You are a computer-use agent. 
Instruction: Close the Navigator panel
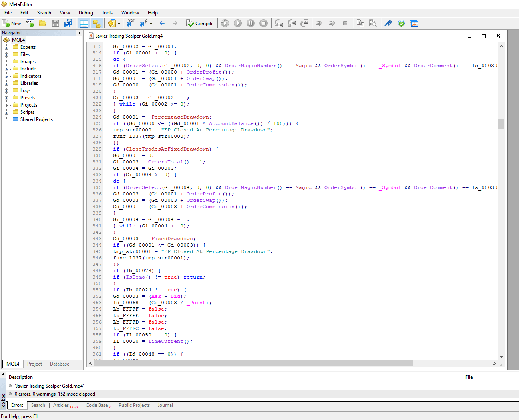click(x=80, y=33)
